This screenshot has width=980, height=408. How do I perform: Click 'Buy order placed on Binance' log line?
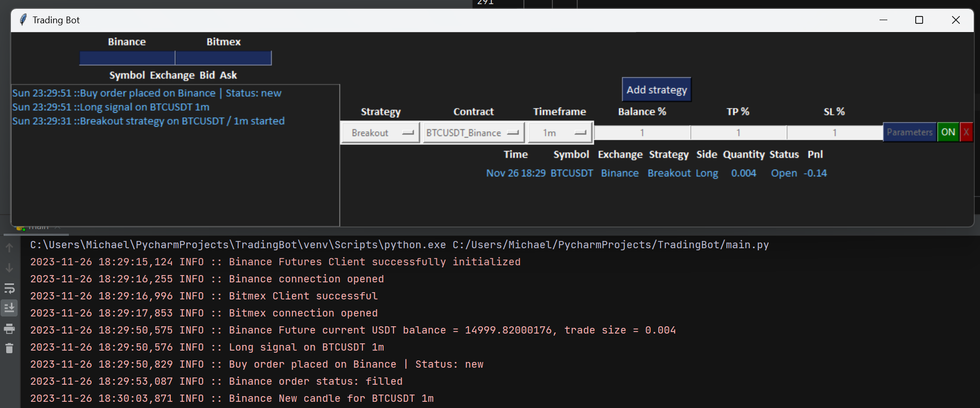(147, 93)
